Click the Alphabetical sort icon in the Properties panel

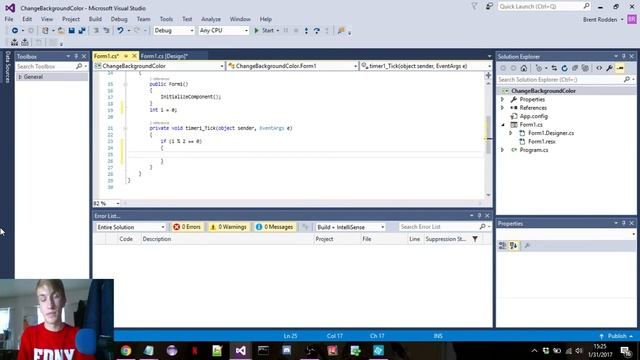tap(513, 245)
